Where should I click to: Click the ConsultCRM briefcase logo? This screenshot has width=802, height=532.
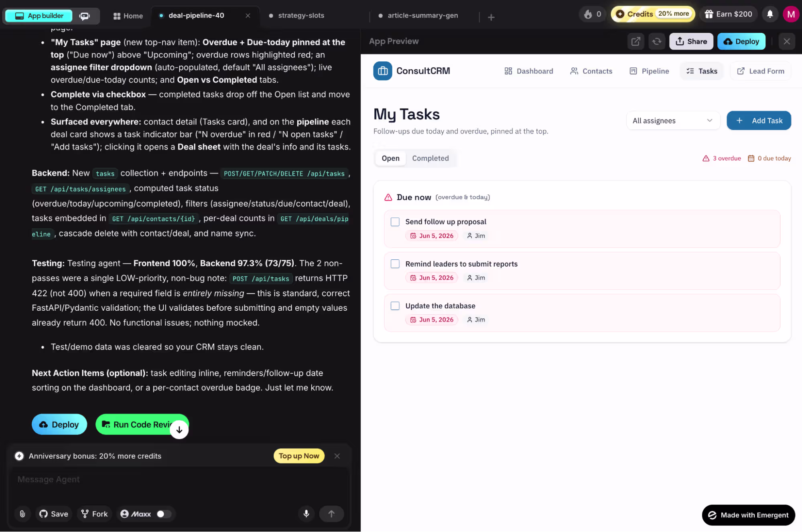pyautogui.click(x=382, y=71)
